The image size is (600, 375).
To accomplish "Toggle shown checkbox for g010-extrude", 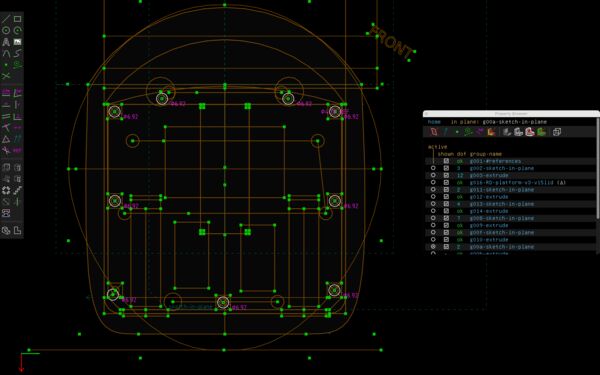I will 446,240.
